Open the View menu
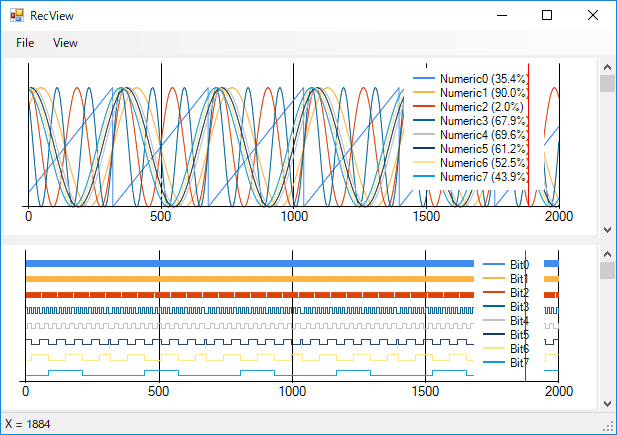This screenshot has width=617, height=435. (x=65, y=43)
